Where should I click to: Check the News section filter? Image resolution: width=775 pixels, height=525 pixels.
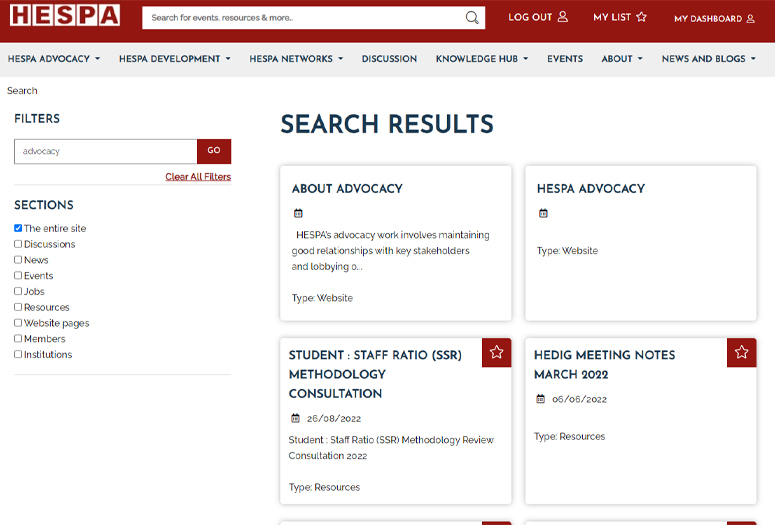[x=18, y=260]
